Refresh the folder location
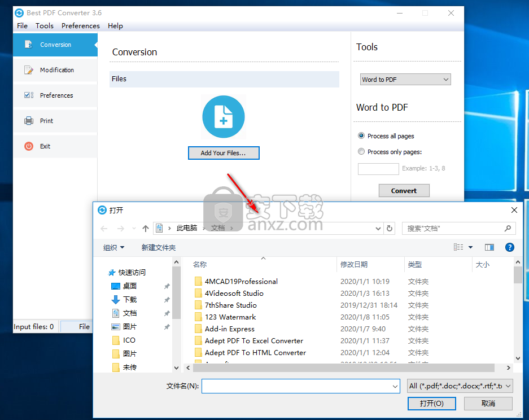This screenshot has width=529, height=420. [390, 229]
